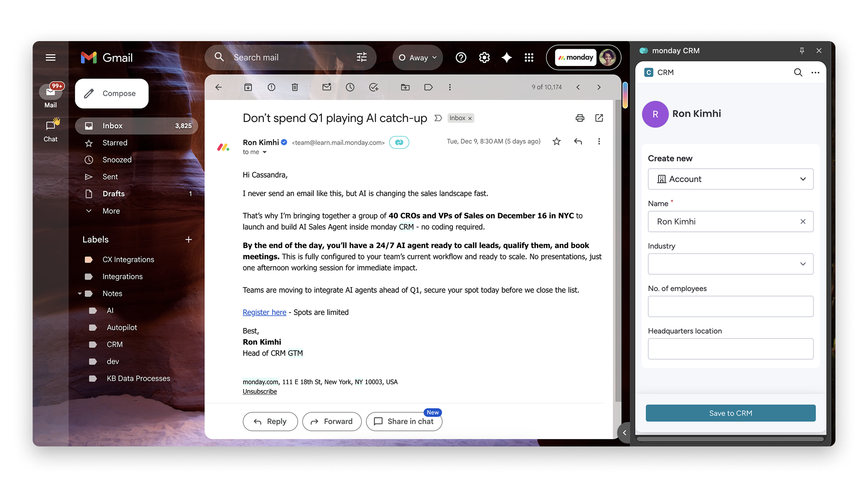
Task: Create a new label with plus icon
Action: [189, 239]
